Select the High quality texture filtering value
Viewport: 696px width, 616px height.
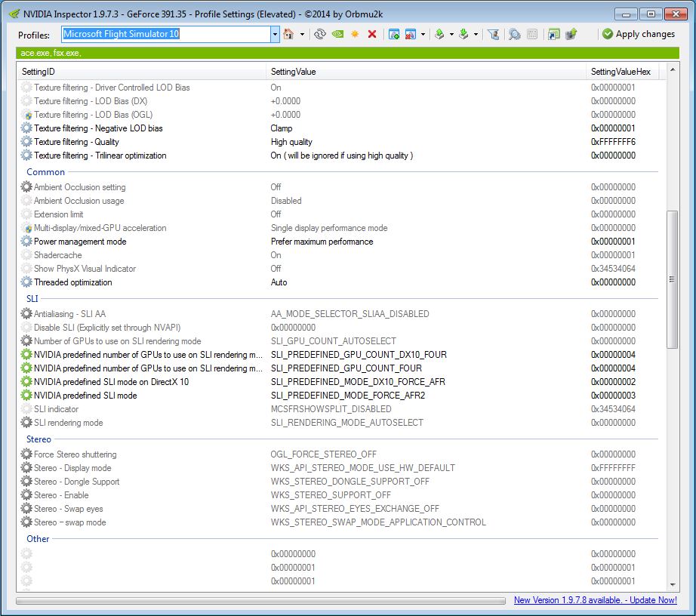[291, 142]
